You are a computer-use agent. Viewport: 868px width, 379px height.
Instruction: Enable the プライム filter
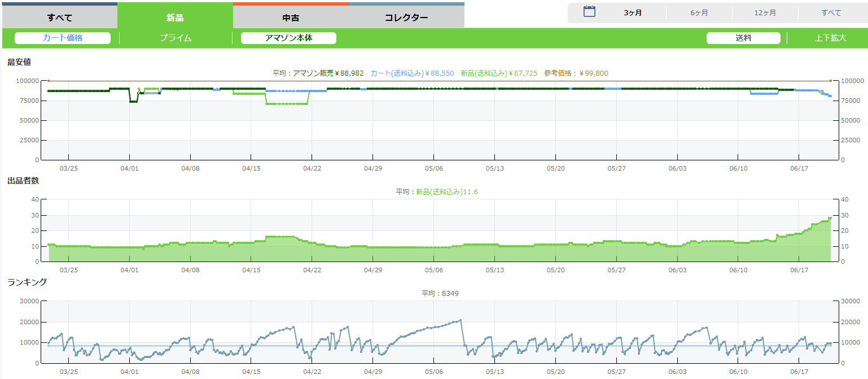(176, 38)
